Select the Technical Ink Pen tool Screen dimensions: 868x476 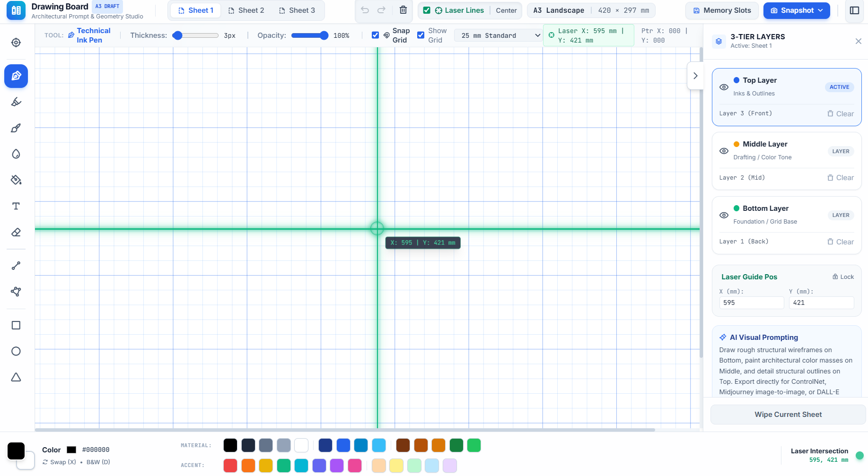pyautogui.click(x=16, y=76)
